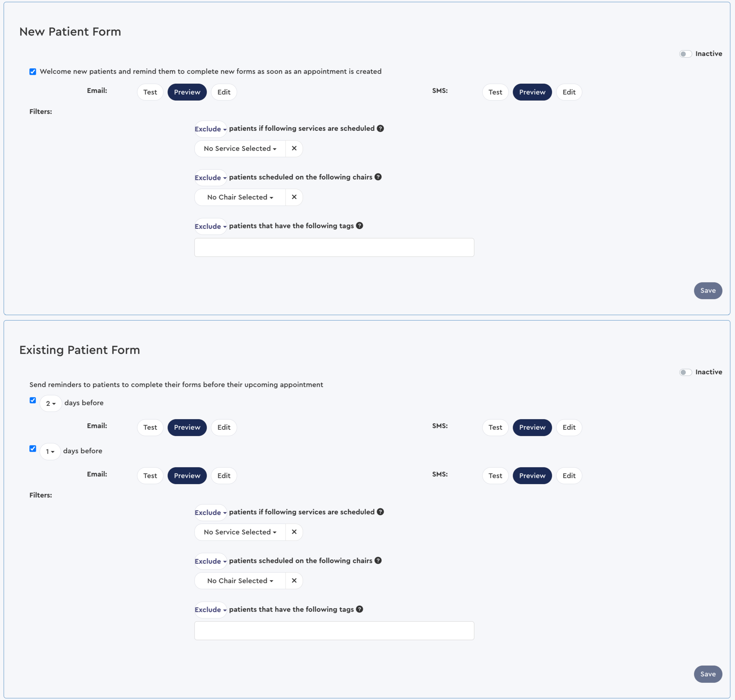Viewport: 735px width, 700px height.
Task: Toggle New Patient Form Inactive switch
Action: point(685,54)
